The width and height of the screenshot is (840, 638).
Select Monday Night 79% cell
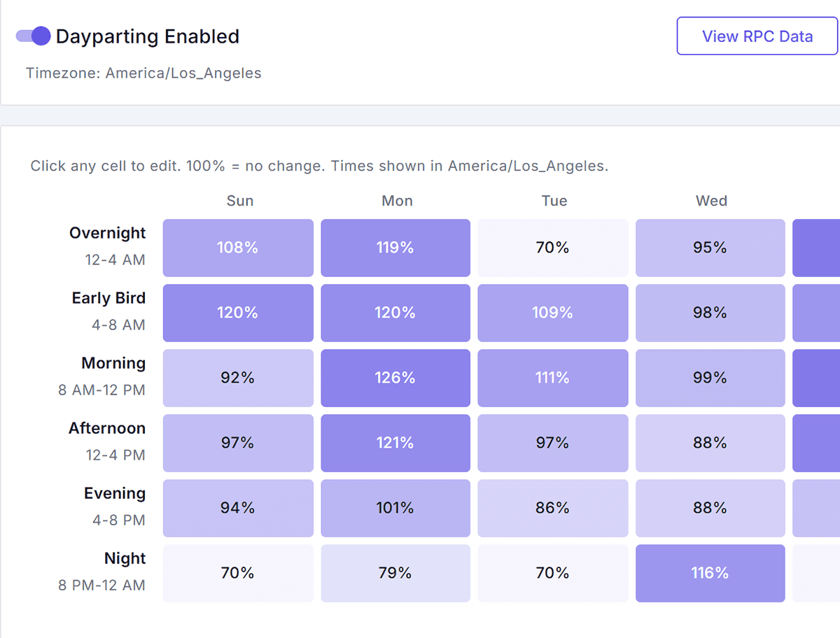(x=395, y=573)
